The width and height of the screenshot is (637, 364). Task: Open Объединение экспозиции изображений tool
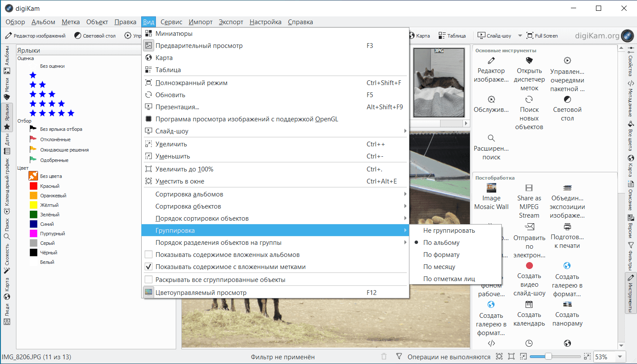click(567, 188)
